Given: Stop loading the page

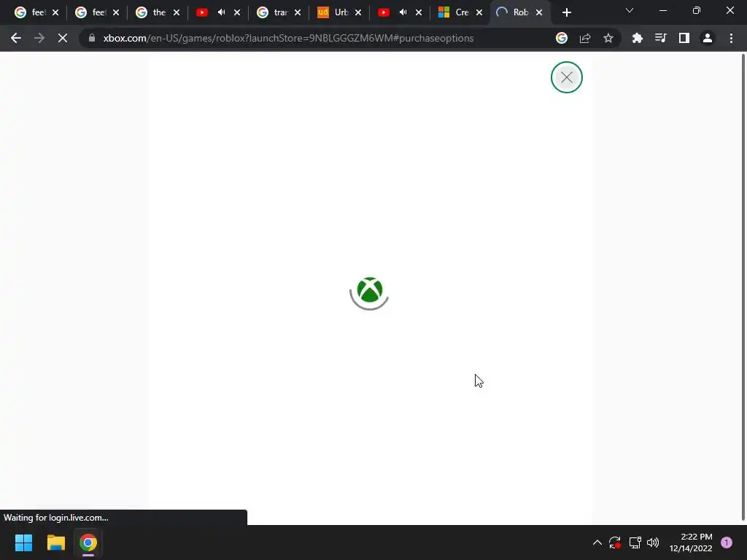Looking at the screenshot, I should [63, 38].
